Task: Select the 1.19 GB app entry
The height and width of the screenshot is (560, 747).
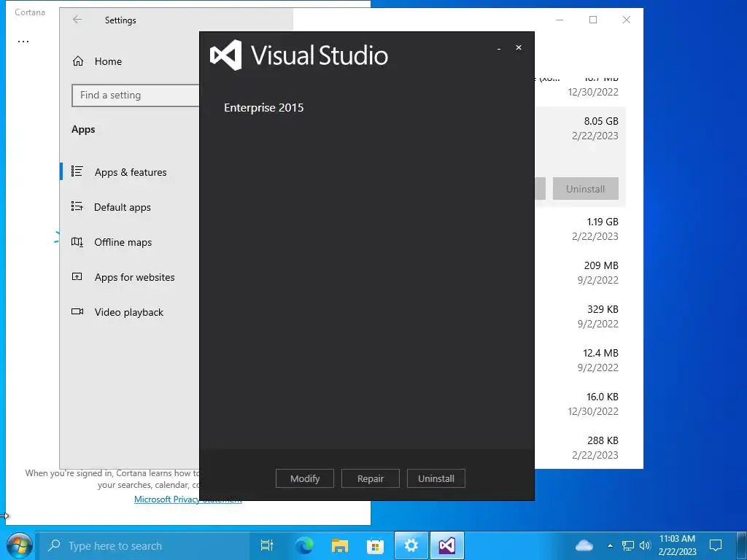Action: 580,229
